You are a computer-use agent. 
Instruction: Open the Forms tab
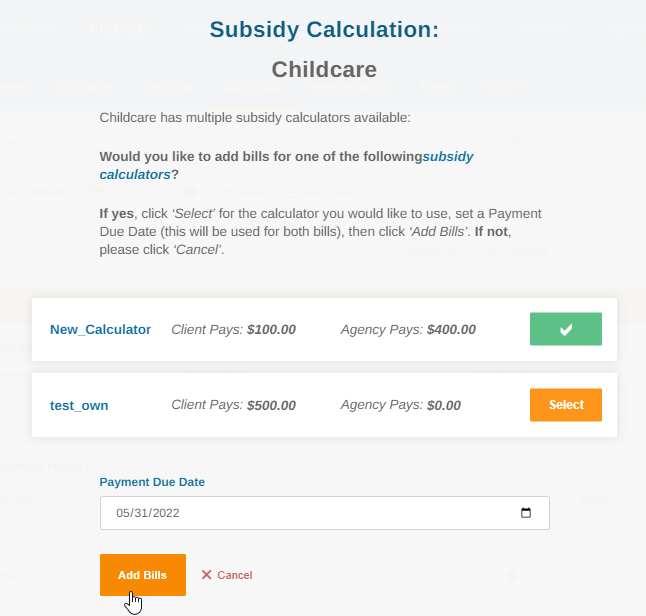438,86
